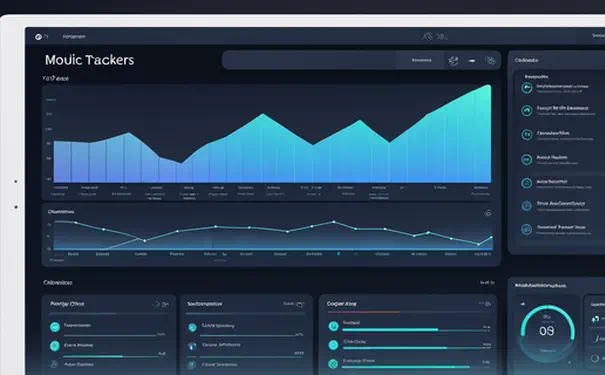Open the first teal circular icon in the right sidebar list
The width and height of the screenshot is (605, 375).
[527, 88]
